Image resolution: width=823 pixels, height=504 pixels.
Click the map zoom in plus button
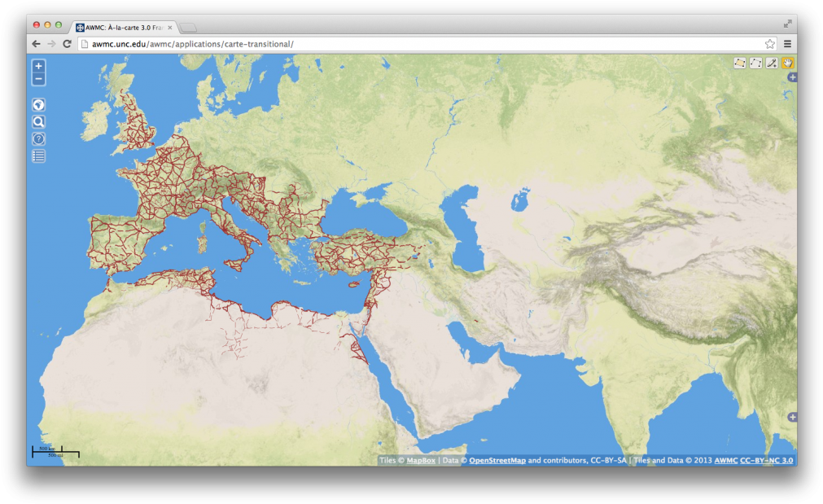point(38,65)
